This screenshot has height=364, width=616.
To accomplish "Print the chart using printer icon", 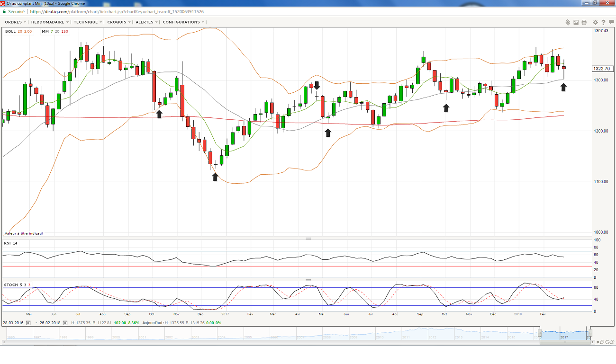I will [x=584, y=22].
